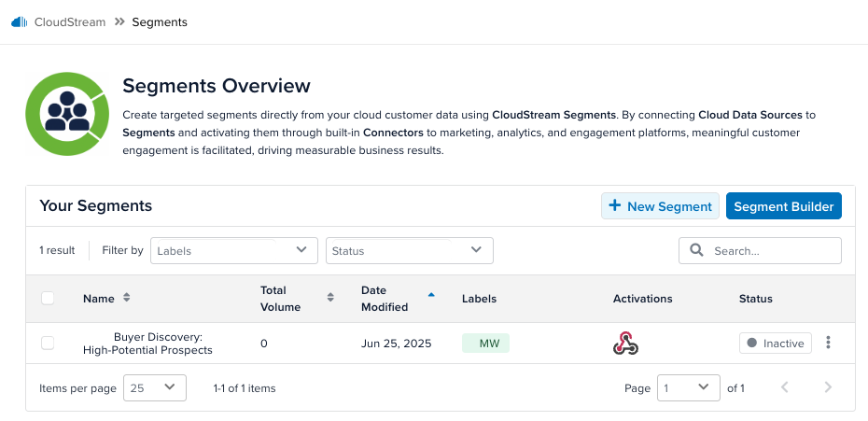
Task: Focus the Search segments field
Action: (760, 250)
